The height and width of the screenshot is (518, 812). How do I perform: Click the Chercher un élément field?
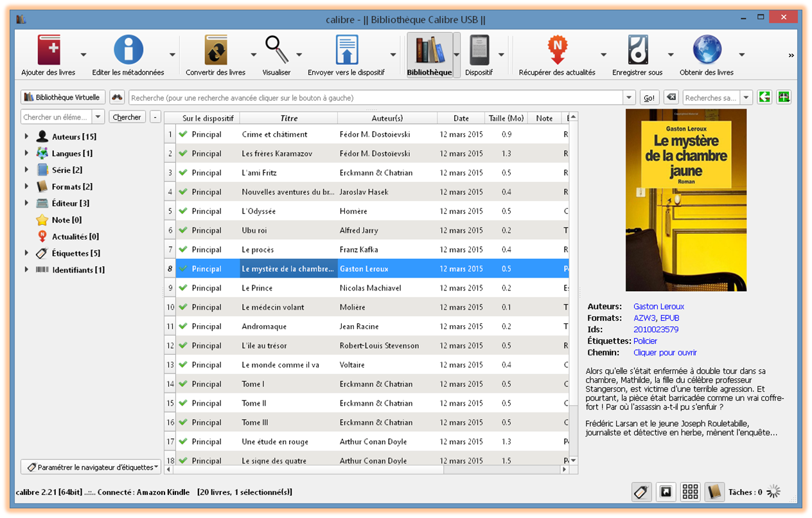tap(57, 117)
